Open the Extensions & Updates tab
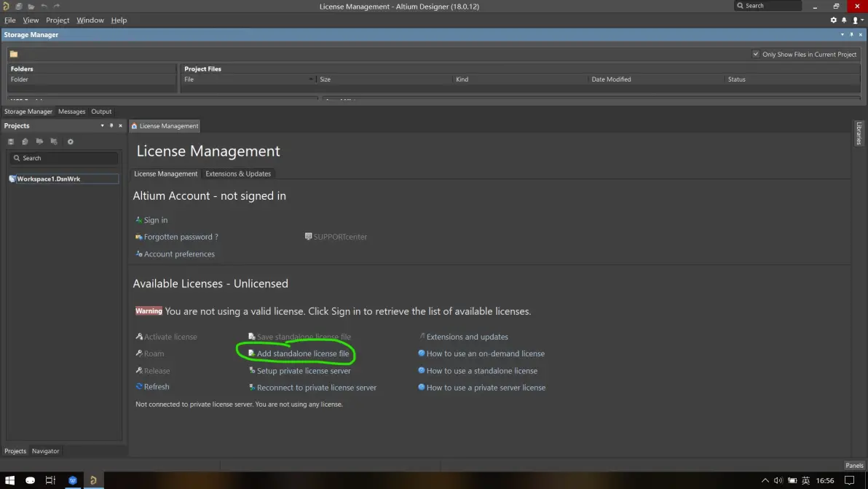This screenshot has width=868, height=489. point(238,174)
